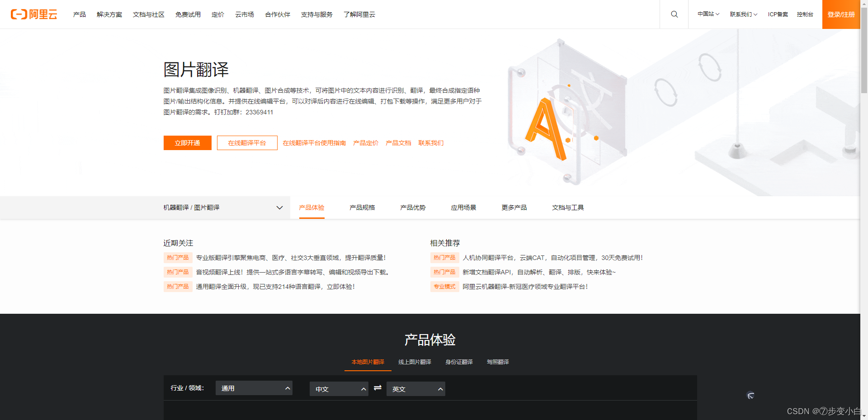
Task: Switch to the 产品规格 tab
Action: pos(362,208)
